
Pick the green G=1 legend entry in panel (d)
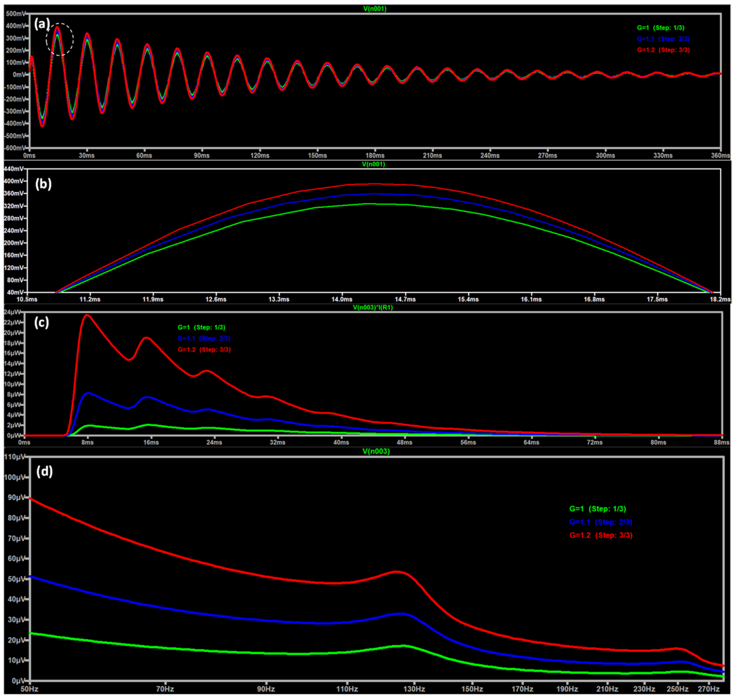click(598, 509)
